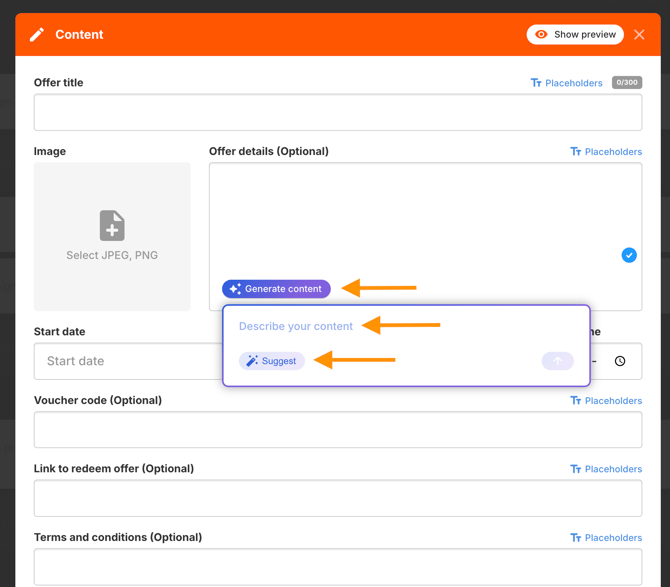Click the Suggest magic wand button
The image size is (670, 587).
coord(272,361)
